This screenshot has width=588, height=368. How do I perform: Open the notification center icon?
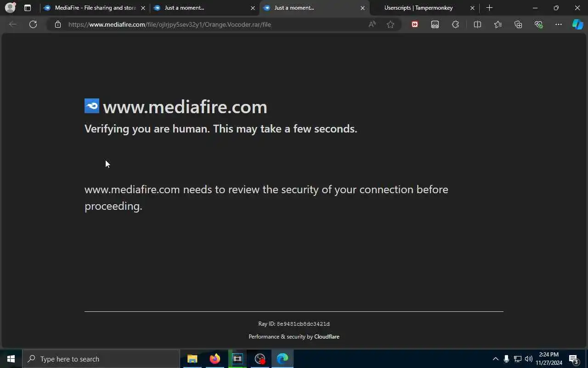pyautogui.click(x=573, y=359)
